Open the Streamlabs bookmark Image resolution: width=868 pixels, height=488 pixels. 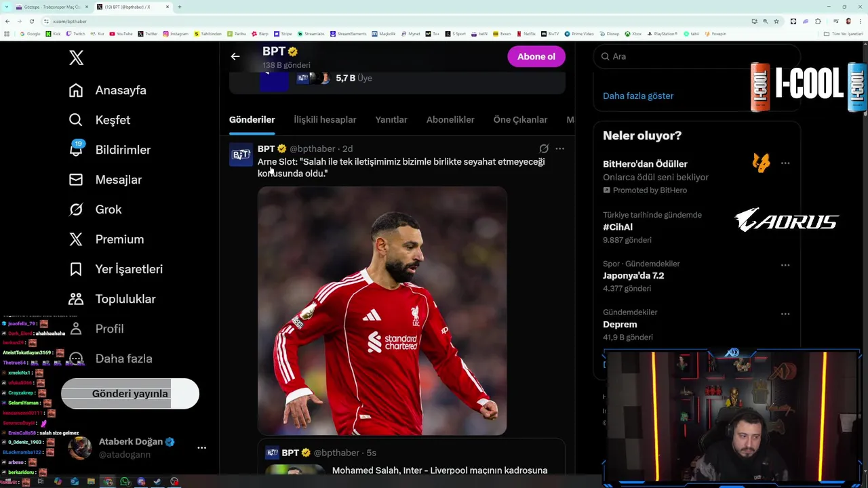point(311,33)
